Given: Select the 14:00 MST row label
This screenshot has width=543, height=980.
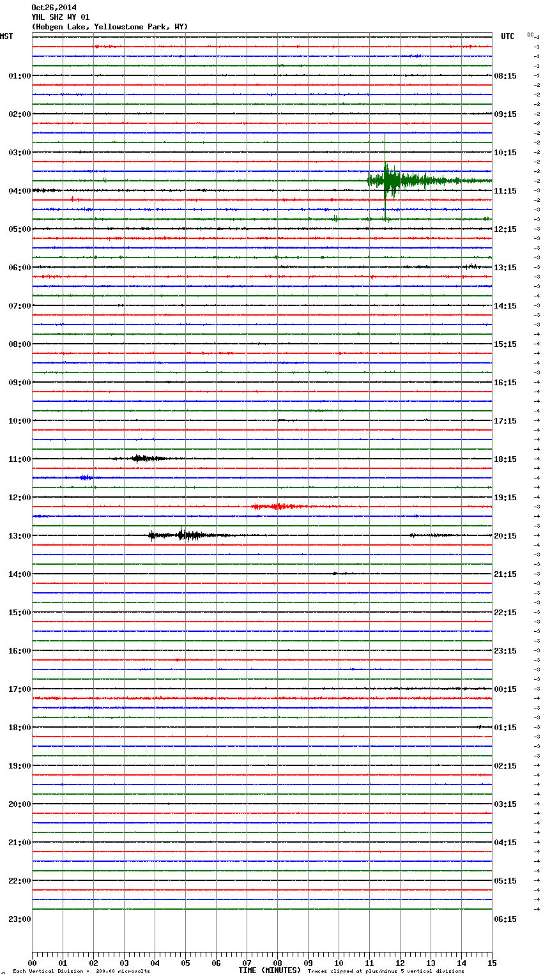Looking at the screenshot, I should pyautogui.click(x=20, y=574).
